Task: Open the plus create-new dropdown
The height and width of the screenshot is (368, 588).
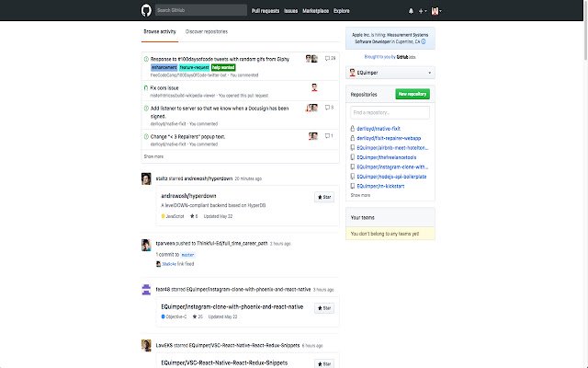Action: [x=424, y=11]
